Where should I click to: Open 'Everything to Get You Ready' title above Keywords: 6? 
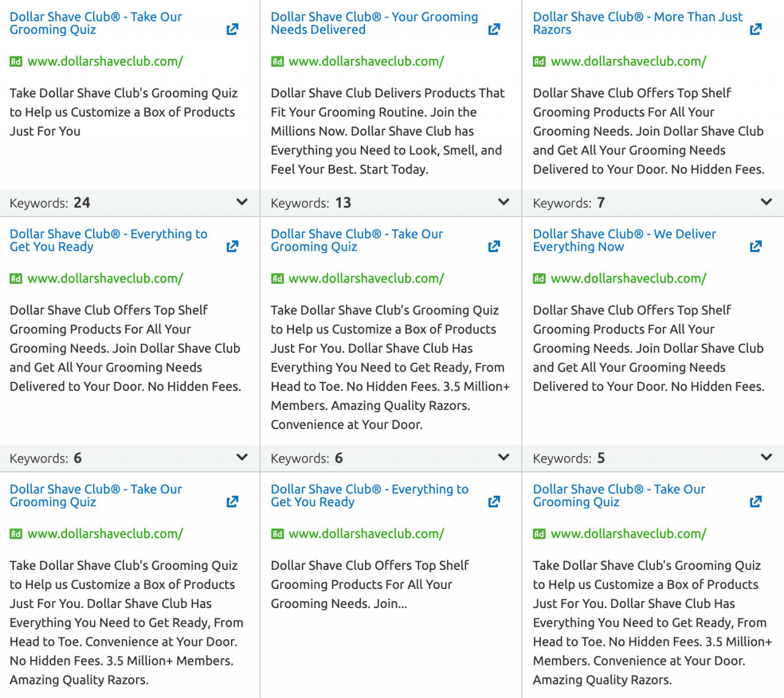(108, 240)
